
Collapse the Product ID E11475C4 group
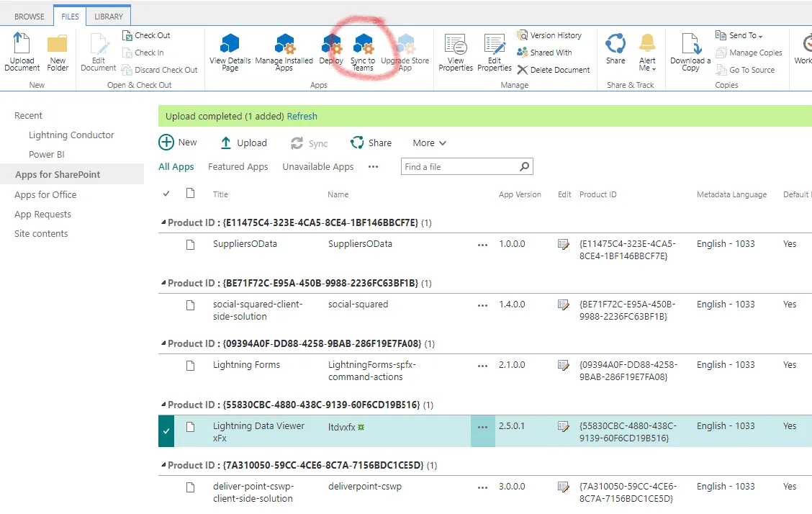163,223
